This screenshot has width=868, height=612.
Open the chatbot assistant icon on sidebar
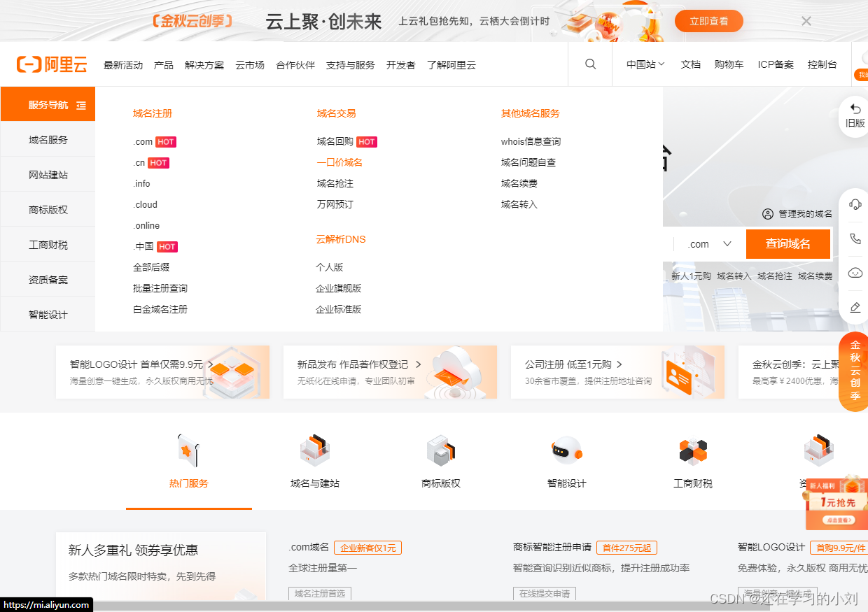(x=855, y=273)
